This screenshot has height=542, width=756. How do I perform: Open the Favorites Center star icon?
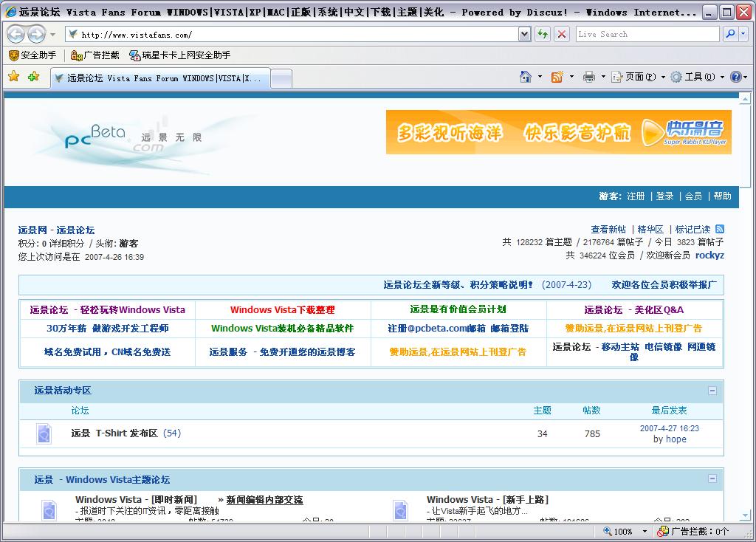(13, 77)
